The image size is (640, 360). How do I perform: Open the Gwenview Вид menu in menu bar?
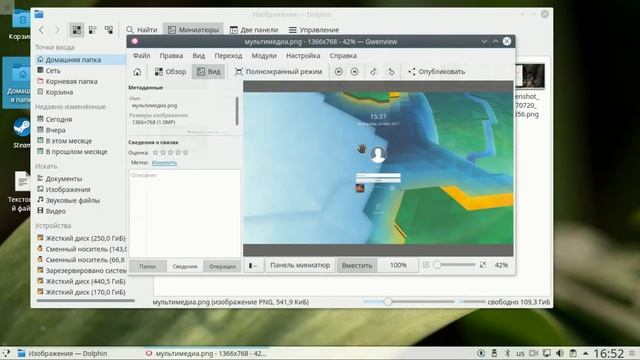pos(198,56)
